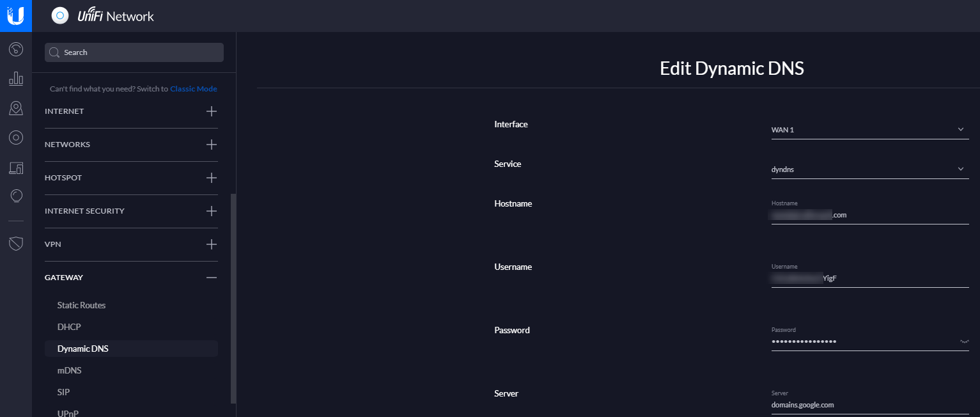The image size is (980, 417).
Task: Open the Service dyndns dropdown
Action: pos(869,169)
